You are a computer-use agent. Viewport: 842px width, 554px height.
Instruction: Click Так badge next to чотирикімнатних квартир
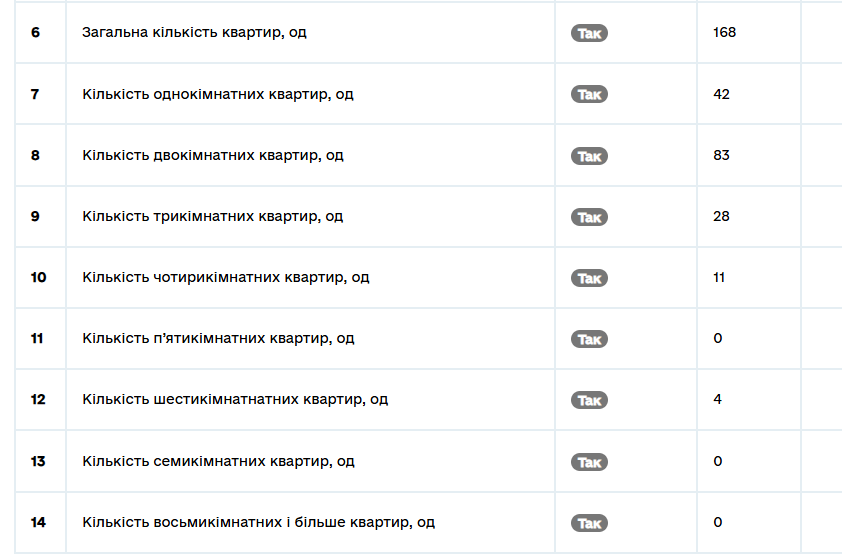[589, 278]
